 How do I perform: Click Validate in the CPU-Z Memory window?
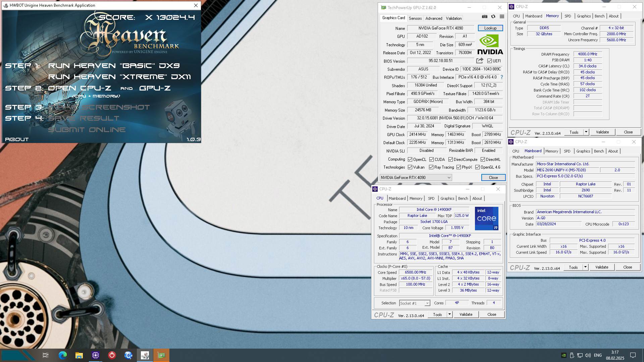click(602, 132)
